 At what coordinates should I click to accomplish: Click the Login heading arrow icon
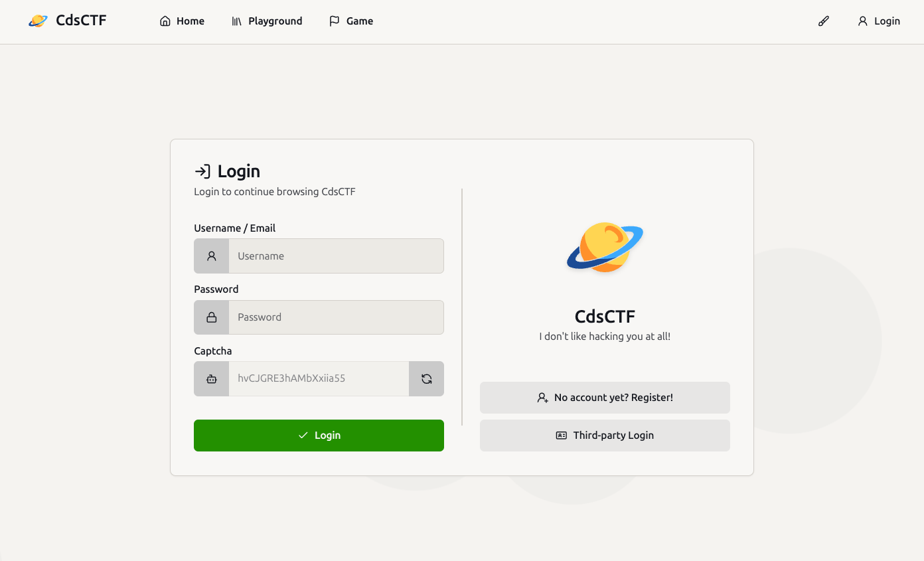202,171
